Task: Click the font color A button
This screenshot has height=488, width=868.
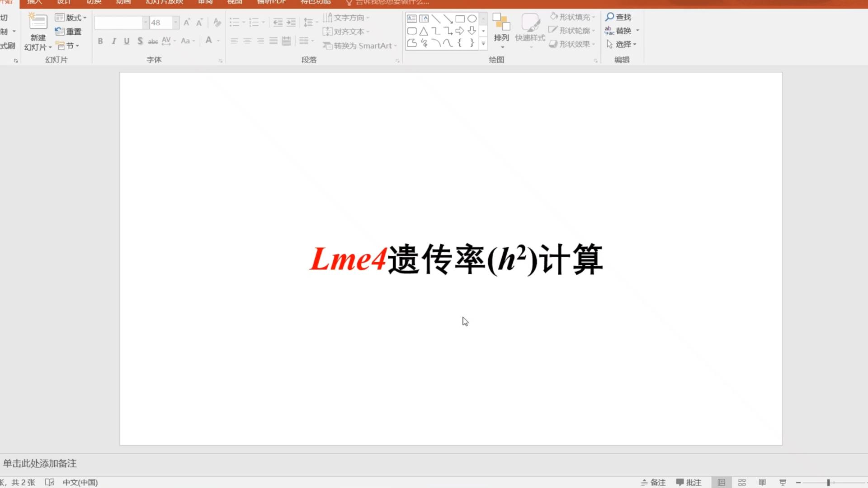Action: (x=208, y=41)
